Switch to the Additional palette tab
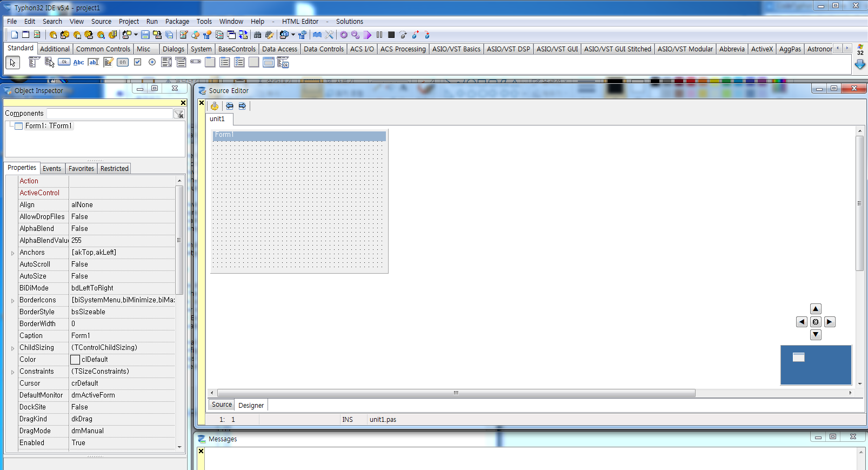The image size is (868, 470). coord(55,49)
